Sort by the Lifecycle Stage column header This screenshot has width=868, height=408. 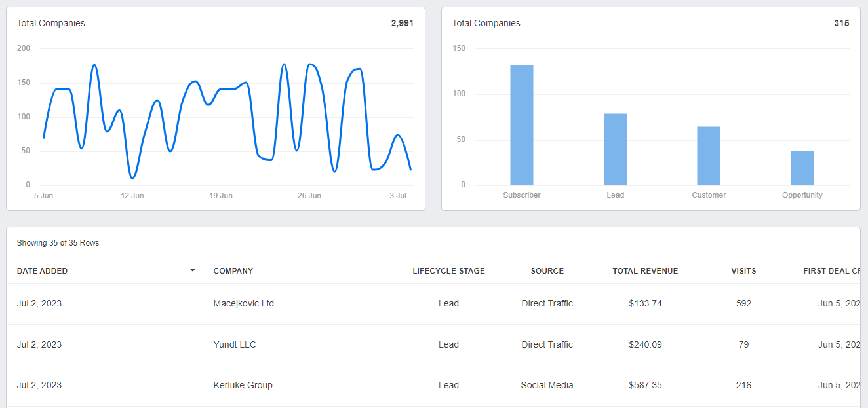coord(448,271)
